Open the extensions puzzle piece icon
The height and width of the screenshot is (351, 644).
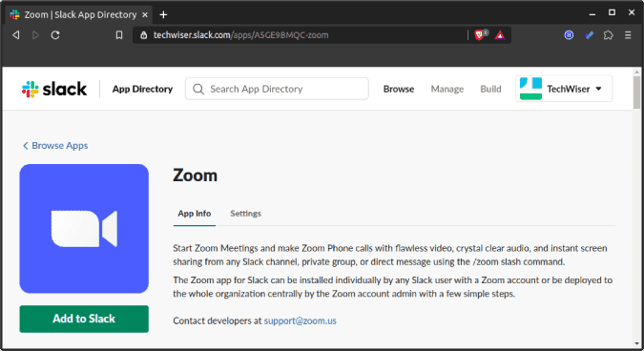pyautogui.click(x=609, y=35)
